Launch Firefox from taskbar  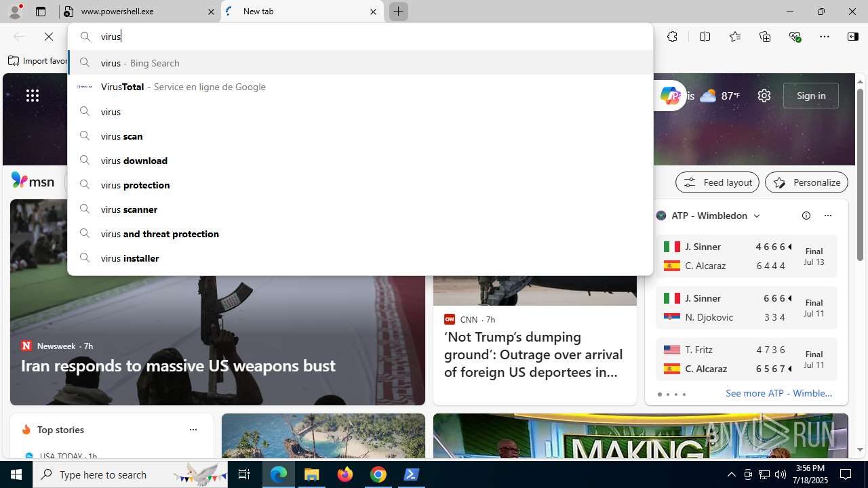click(345, 474)
